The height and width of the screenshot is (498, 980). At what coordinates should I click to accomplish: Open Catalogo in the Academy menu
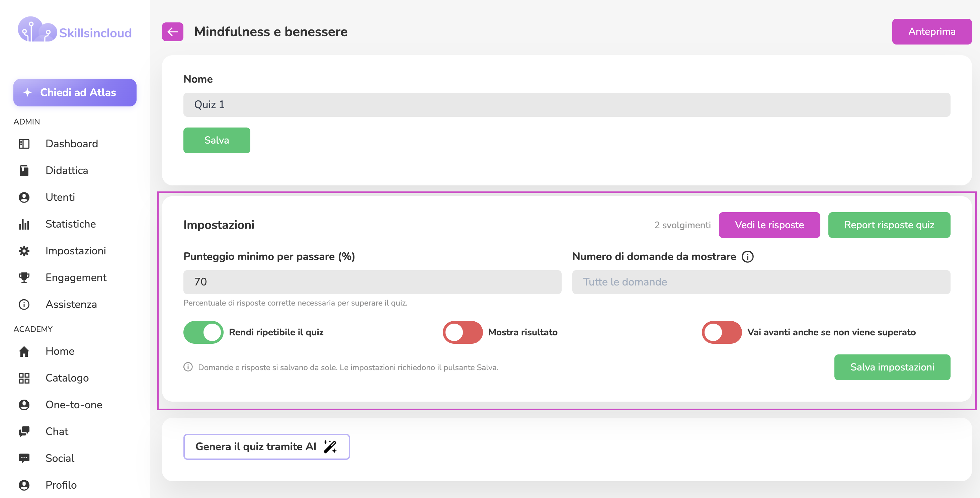pos(67,378)
